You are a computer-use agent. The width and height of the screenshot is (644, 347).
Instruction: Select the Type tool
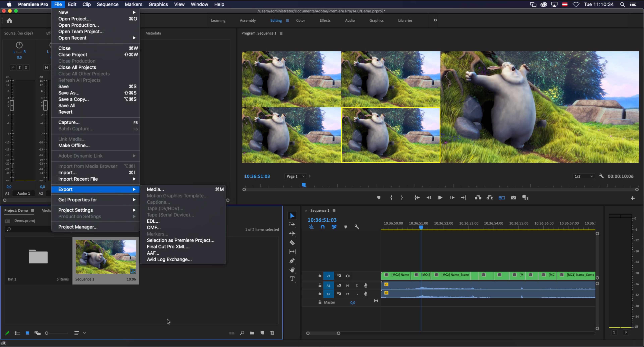click(292, 279)
